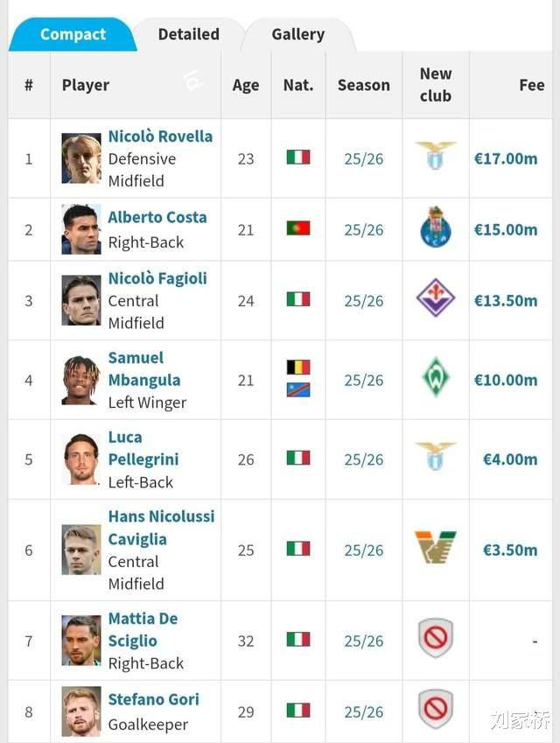Screen dimensions: 560x743
Task: Click without-club icon in Mattia De Sciglio row
Action: coord(436,638)
